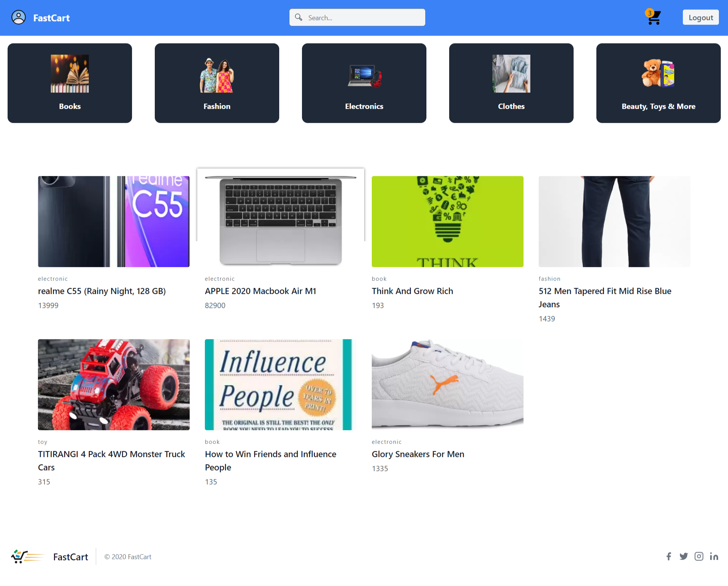Open the Clothes category

(x=511, y=83)
